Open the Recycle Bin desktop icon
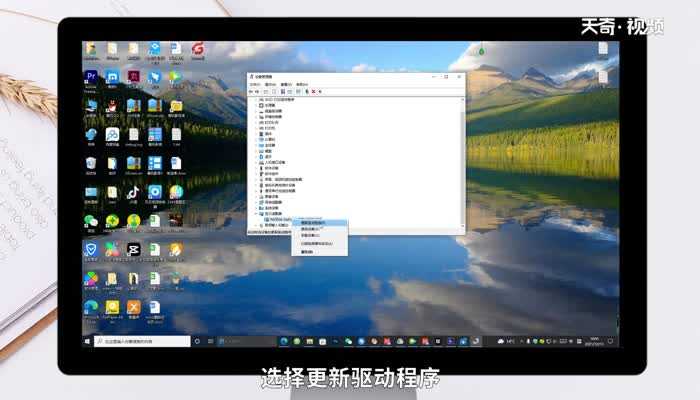 pos(91,166)
